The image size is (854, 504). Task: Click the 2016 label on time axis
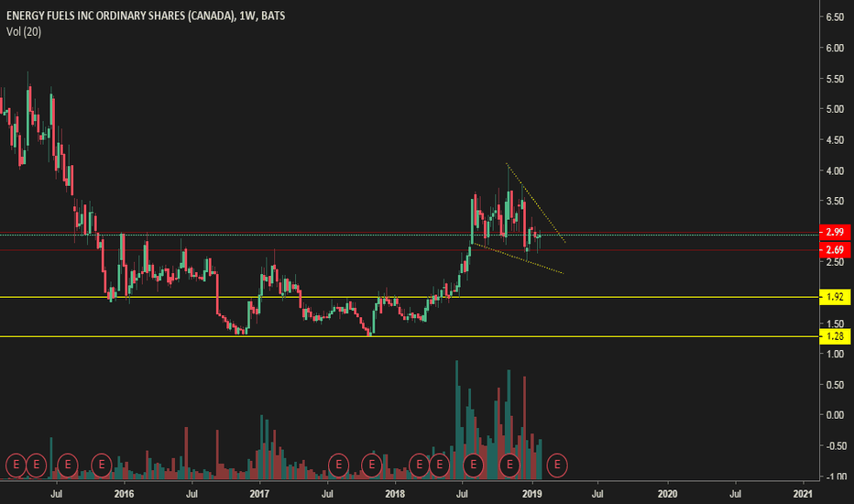click(x=125, y=494)
